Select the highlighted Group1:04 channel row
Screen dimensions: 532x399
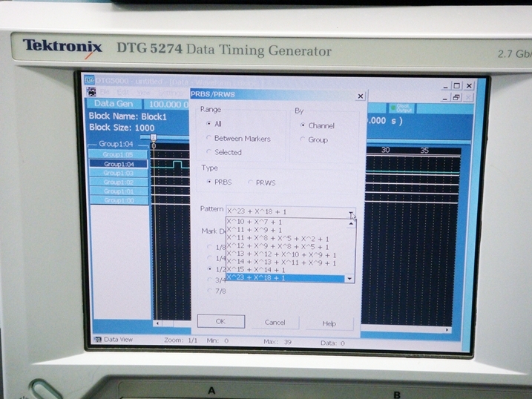[118, 164]
